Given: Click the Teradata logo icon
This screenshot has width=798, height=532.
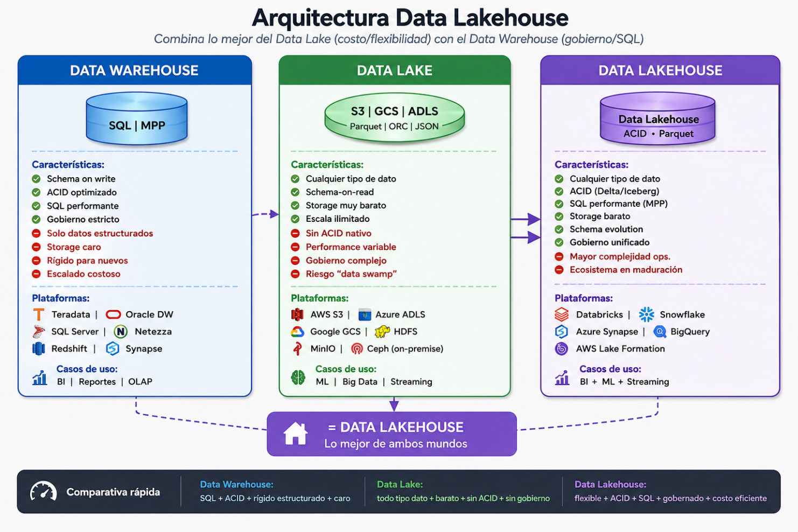Looking at the screenshot, I should (x=39, y=314).
